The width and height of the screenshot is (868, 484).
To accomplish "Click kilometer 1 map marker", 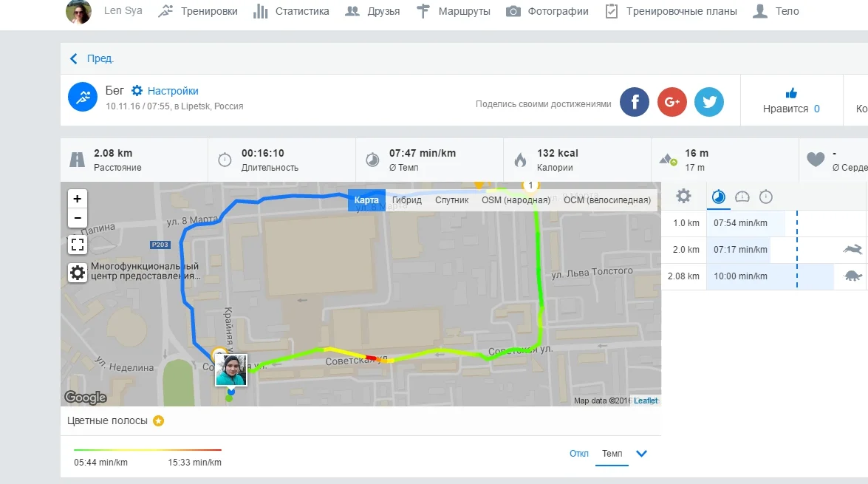I will coord(530,185).
